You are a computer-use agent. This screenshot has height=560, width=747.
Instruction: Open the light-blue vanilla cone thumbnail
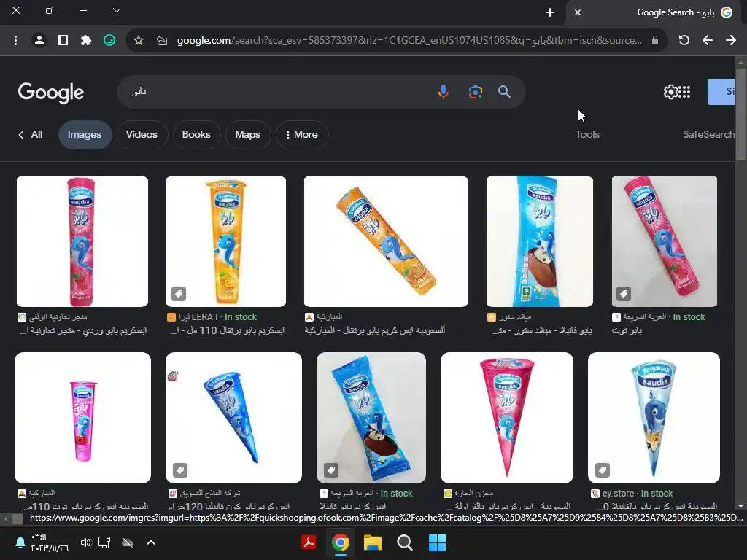(654, 418)
